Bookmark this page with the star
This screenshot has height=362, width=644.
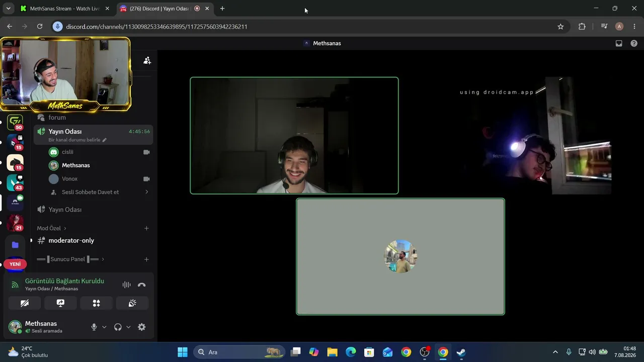[560, 27]
